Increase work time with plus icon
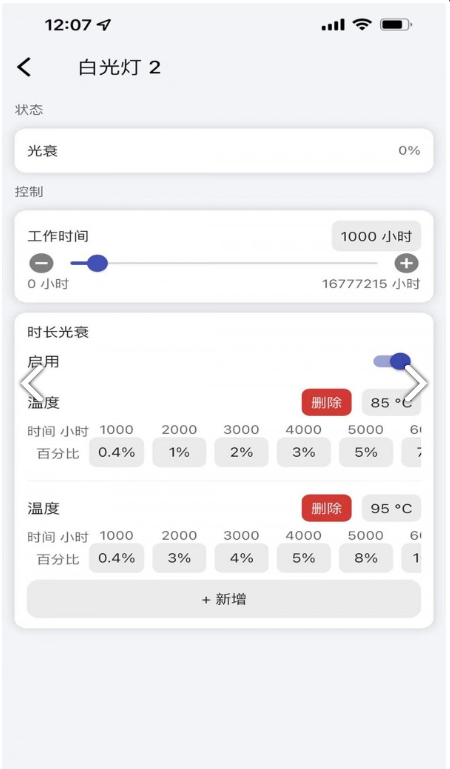The image size is (450, 769). coord(406,263)
